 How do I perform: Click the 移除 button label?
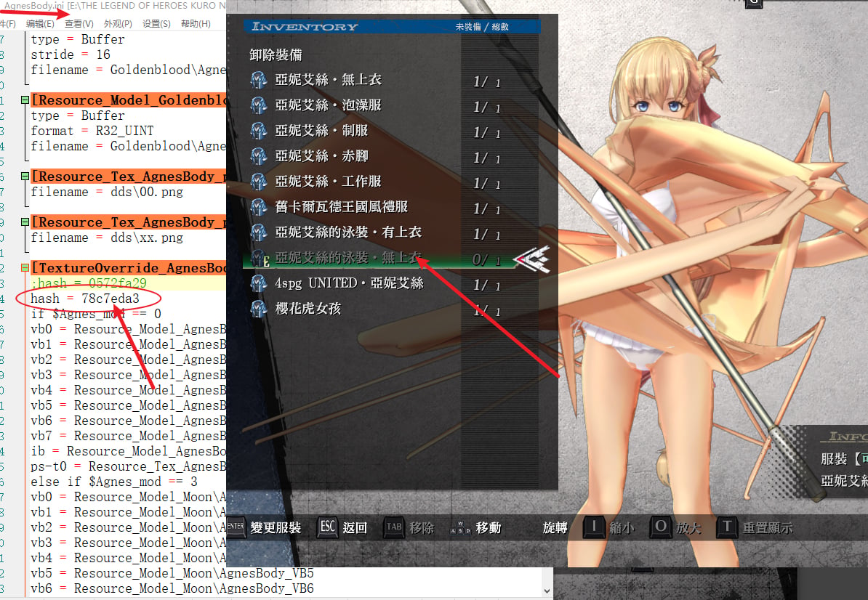click(x=422, y=527)
